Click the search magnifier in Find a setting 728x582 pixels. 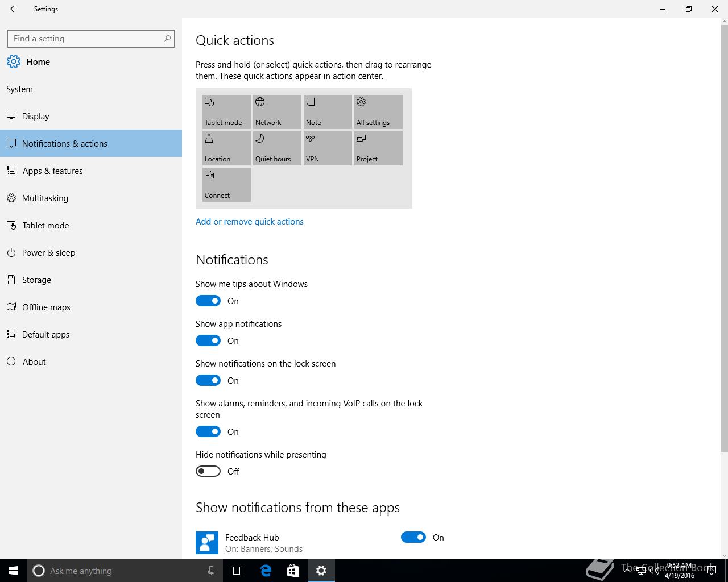point(167,39)
